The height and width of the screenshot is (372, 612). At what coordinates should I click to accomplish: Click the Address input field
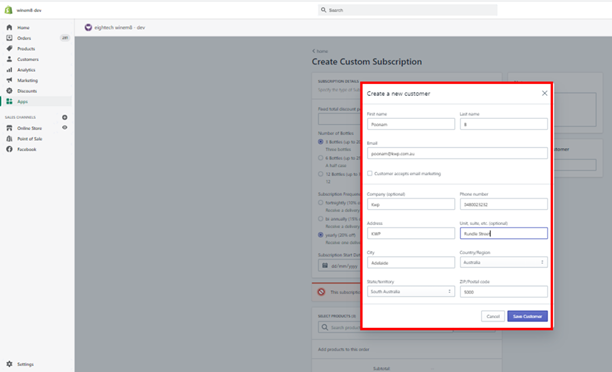[x=411, y=233]
